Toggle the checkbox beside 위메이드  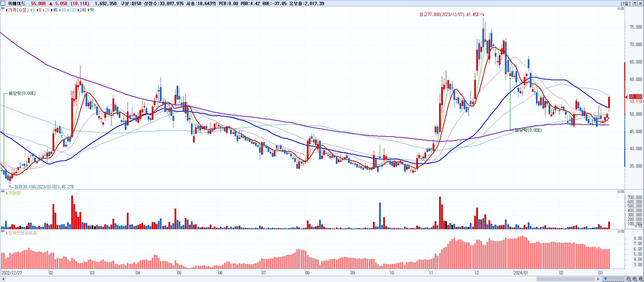click(3, 3)
